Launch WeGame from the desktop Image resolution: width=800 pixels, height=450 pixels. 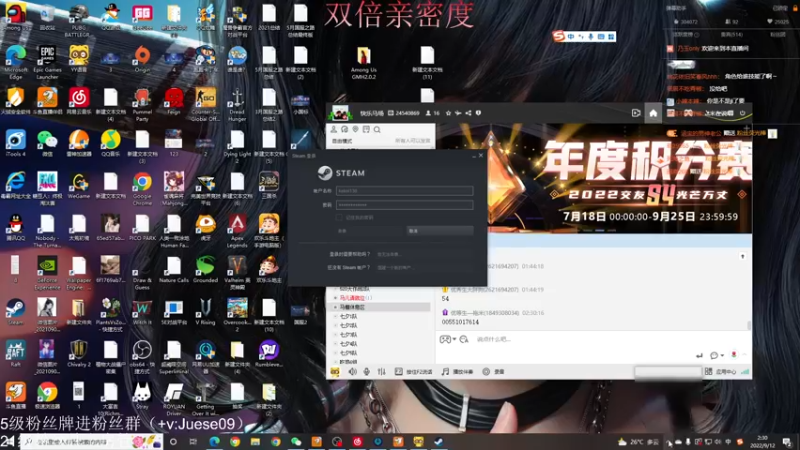[79, 186]
